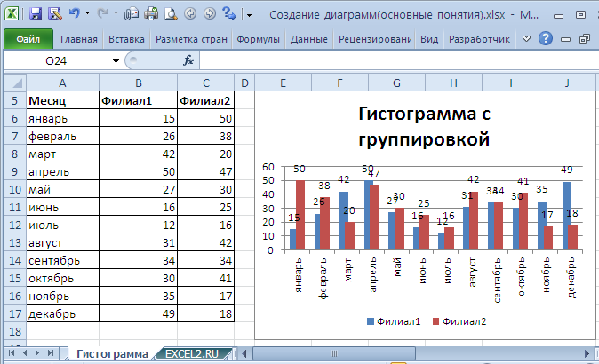This screenshot has height=364, width=599.
Task: Click the Save As icon with pencil
Action: tap(54, 13)
